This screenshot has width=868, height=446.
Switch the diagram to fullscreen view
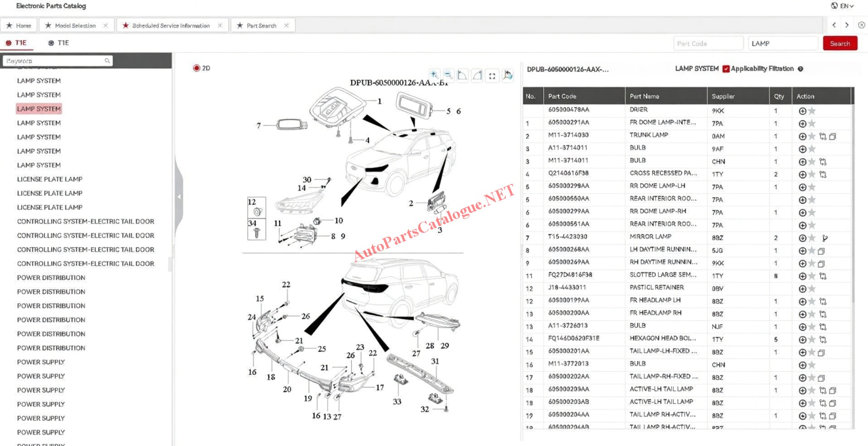pyautogui.click(x=492, y=76)
